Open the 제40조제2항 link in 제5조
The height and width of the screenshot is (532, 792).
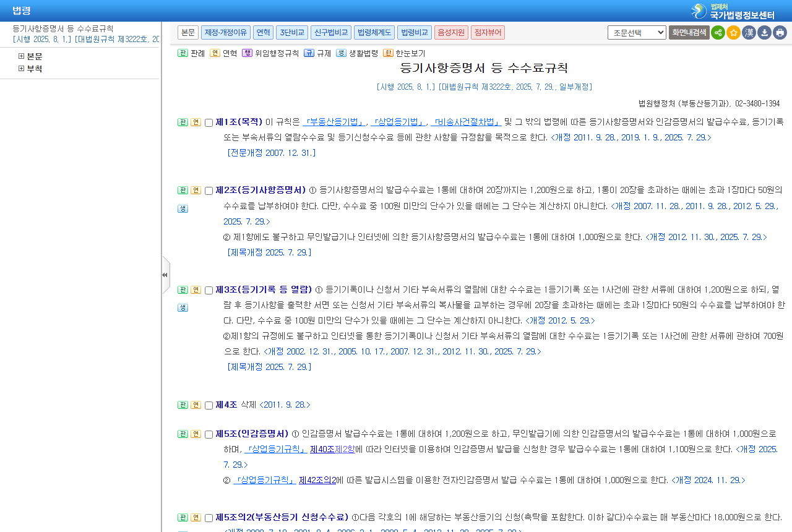coord(332,449)
